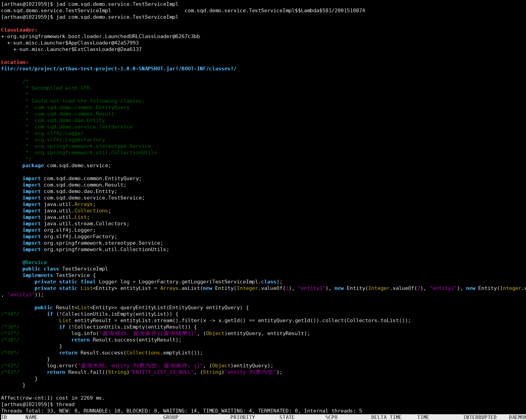Image resolution: width=526 pixels, height=420 pixels.
Task: Click the entityList Arrays.asList declaration line
Action: tap(280, 288)
